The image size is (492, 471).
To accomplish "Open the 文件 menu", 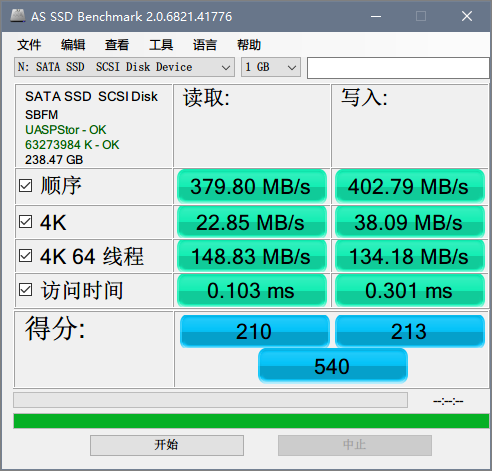I will click(x=29, y=45).
